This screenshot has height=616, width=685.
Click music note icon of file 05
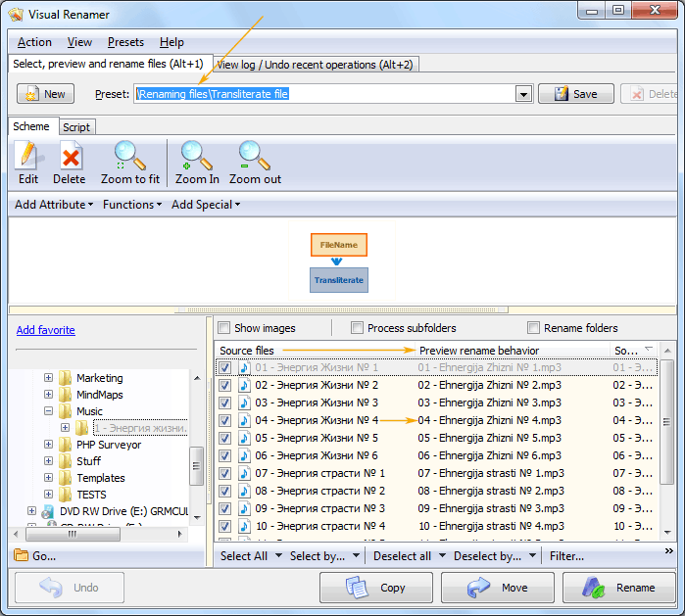coord(244,439)
